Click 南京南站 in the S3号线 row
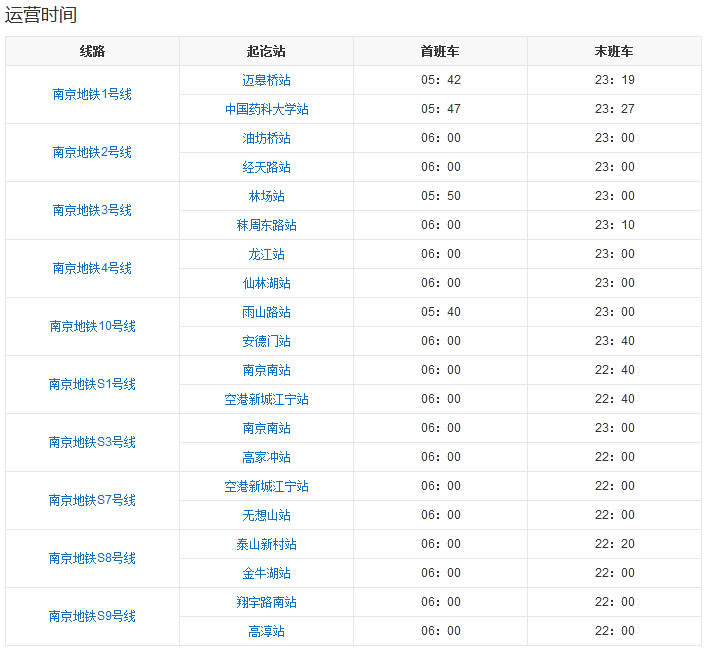This screenshot has width=712, height=651. click(266, 429)
